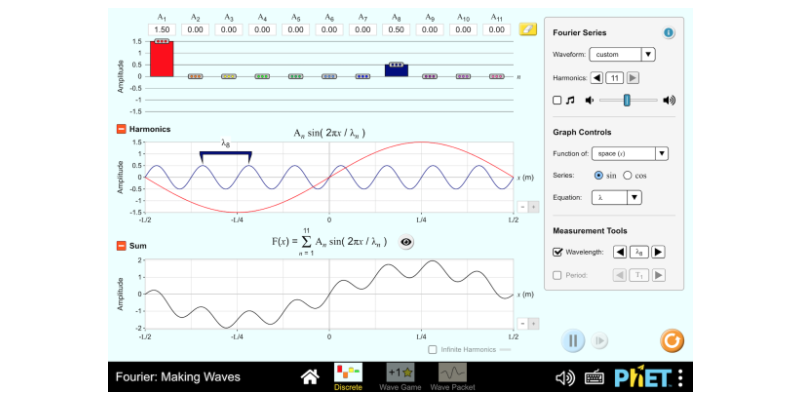This screenshot has width=800, height=400.
Task: Open the Fourier Series info button
Action: (668, 33)
